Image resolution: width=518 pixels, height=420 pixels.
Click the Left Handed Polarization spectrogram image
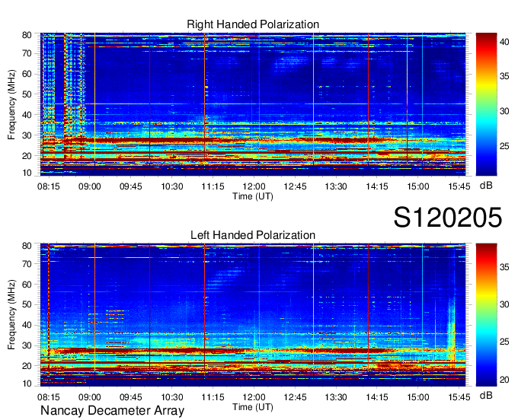point(253,315)
